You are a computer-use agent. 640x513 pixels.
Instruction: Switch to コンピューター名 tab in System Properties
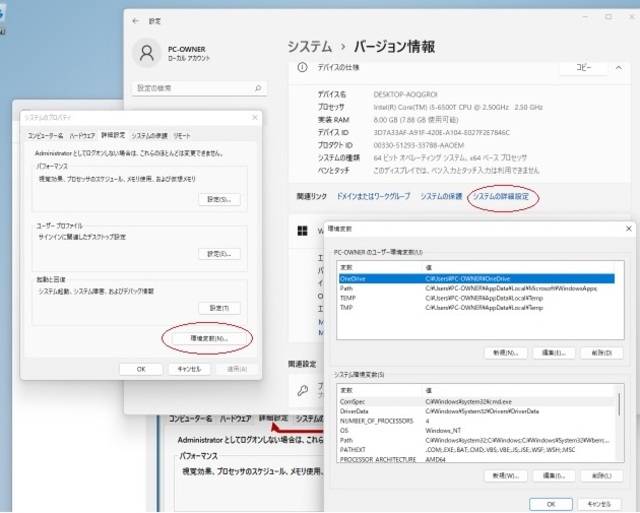click(45, 135)
